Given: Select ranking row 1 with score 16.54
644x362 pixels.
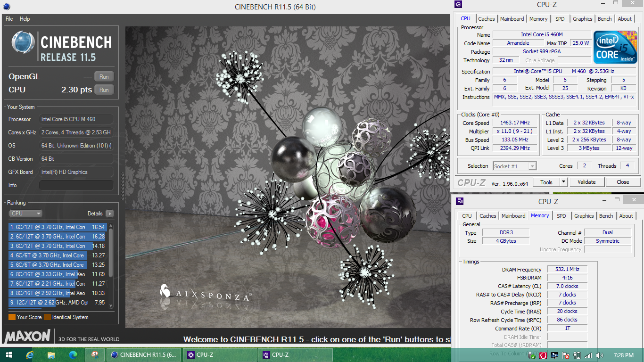Looking at the screenshot, I should click(58, 227).
